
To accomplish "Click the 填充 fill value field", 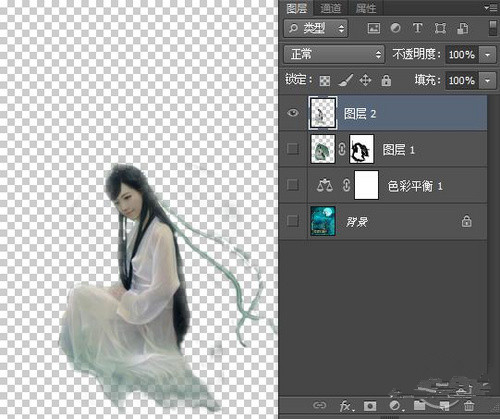I will tap(462, 80).
